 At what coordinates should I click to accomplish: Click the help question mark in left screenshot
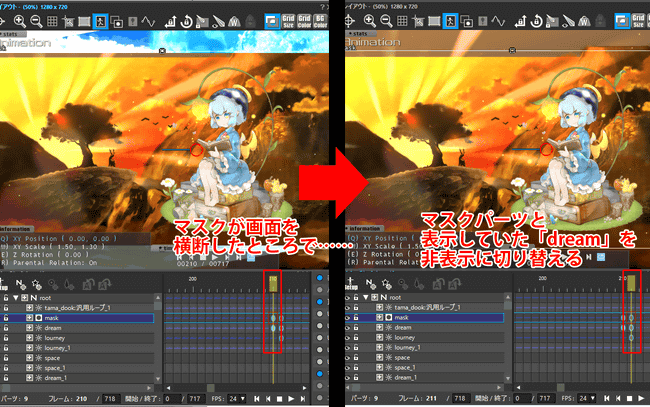pos(322,7)
